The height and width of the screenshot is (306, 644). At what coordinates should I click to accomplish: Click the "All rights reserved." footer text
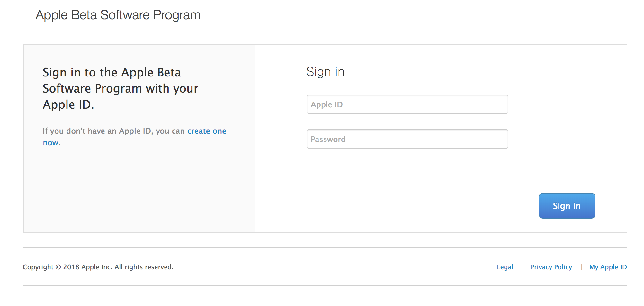144,267
